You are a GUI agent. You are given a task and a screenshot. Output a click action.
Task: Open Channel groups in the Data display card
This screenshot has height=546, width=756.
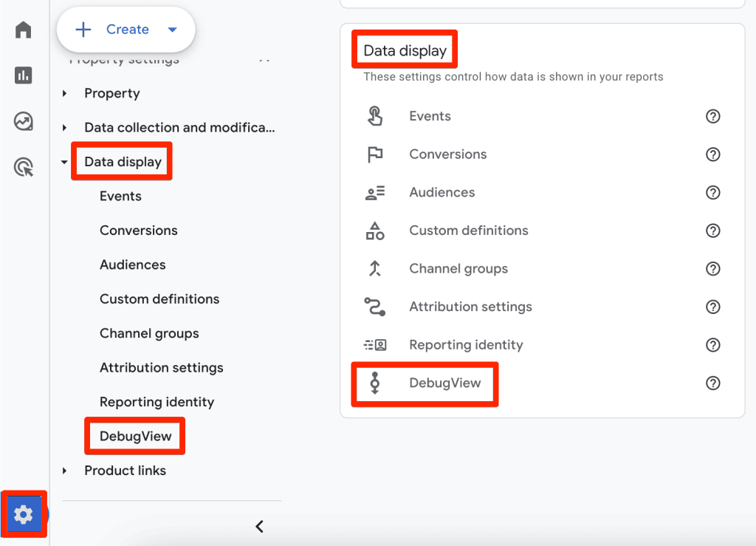pyautogui.click(x=458, y=269)
